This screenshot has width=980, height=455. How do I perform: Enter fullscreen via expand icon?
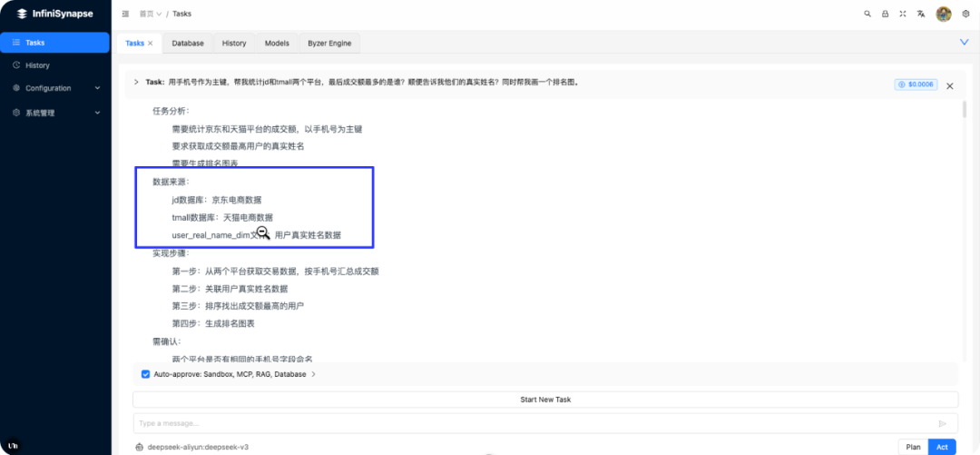tap(903, 13)
